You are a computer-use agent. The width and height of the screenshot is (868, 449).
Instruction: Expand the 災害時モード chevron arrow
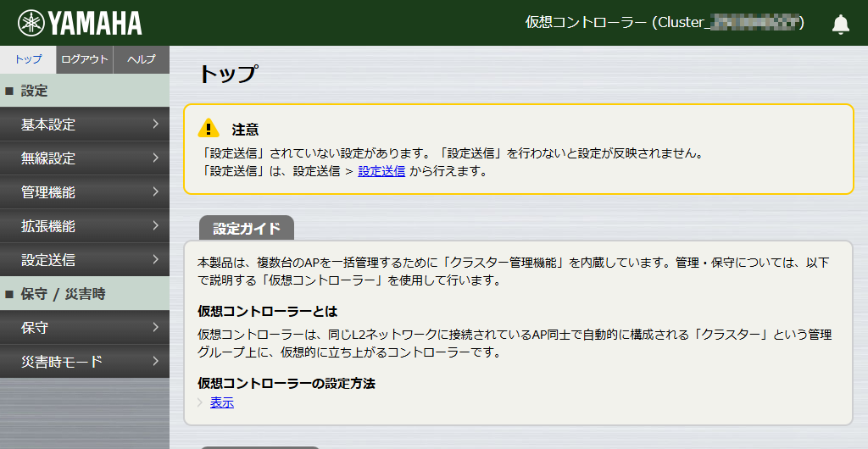pos(155,362)
